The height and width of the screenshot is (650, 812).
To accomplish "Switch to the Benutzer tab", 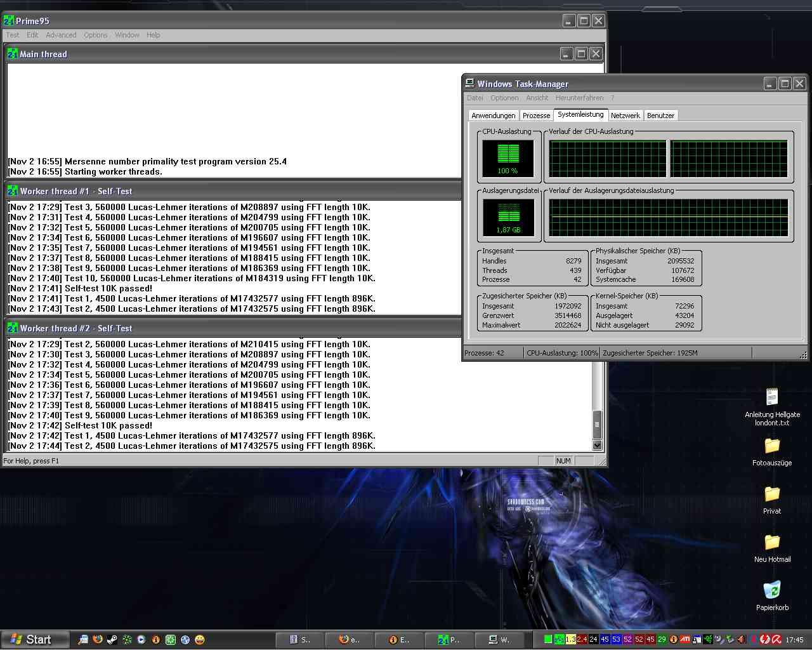I will [660, 116].
